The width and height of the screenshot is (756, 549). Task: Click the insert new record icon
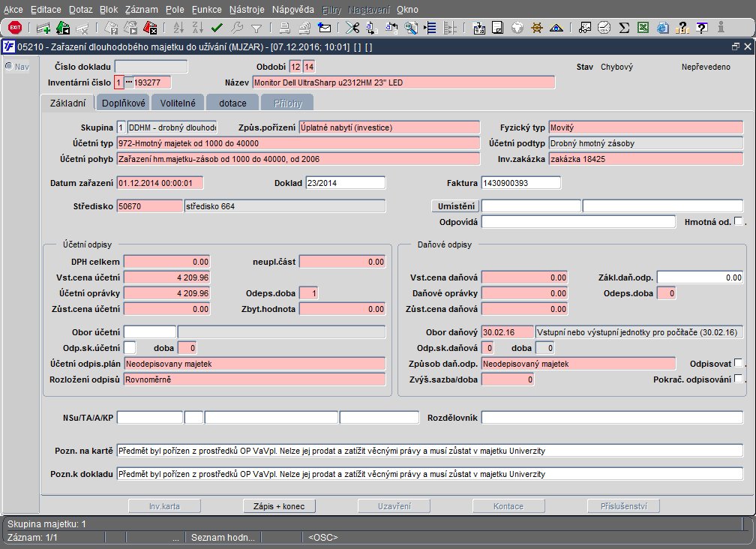pos(43,28)
